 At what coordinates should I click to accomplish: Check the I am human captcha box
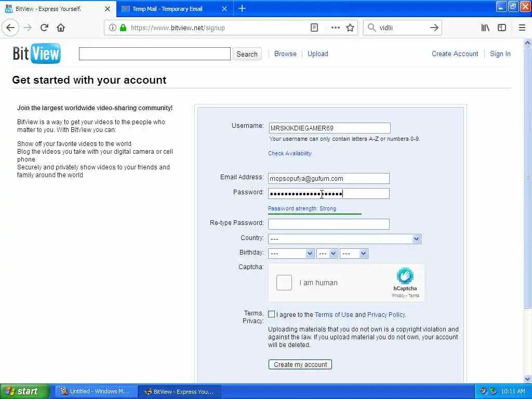pos(284,283)
